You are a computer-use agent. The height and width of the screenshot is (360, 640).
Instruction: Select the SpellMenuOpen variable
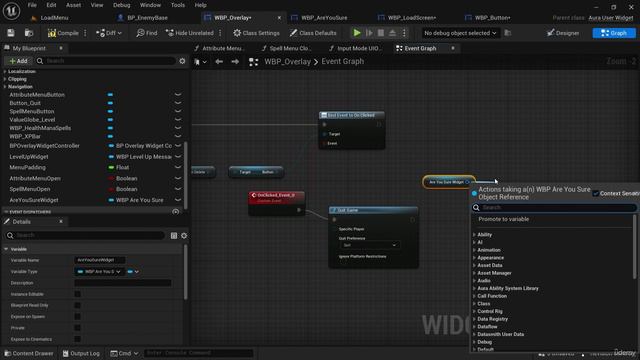coord(30,189)
